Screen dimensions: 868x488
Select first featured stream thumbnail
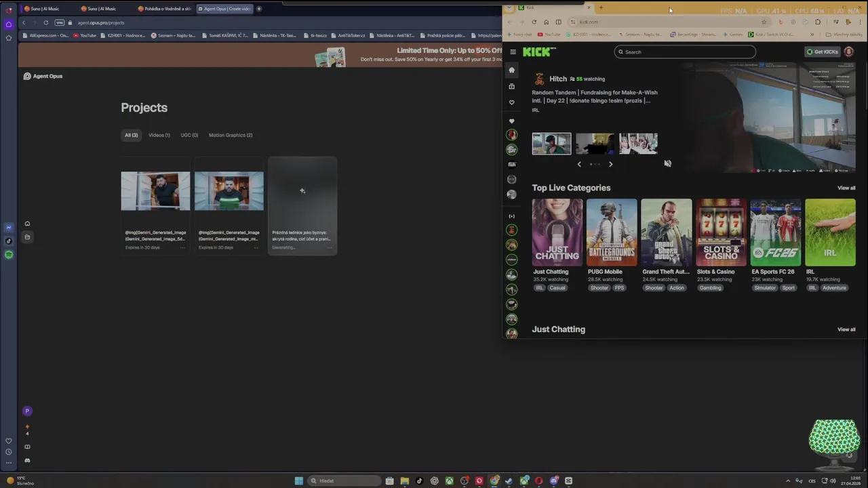(551, 144)
